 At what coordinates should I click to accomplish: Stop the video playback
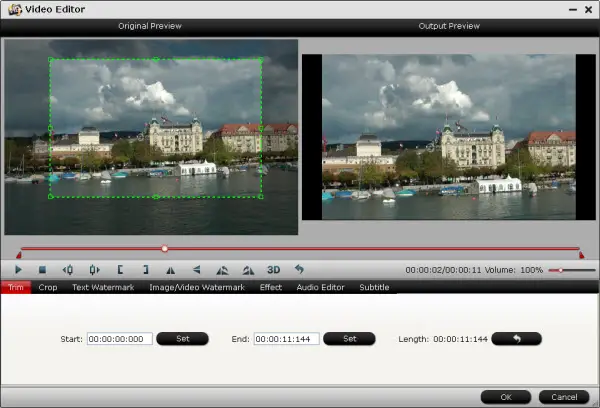point(43,270)
